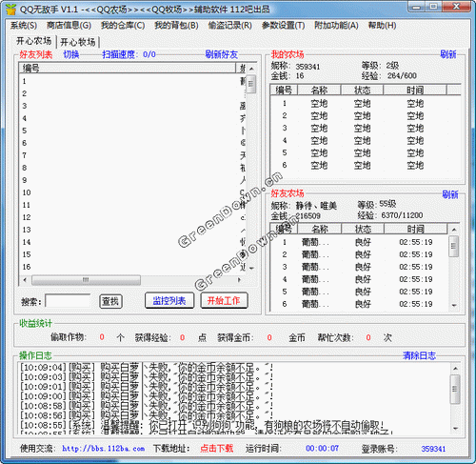Click the runtime value 00:00:07

click(x=322, y=449)
